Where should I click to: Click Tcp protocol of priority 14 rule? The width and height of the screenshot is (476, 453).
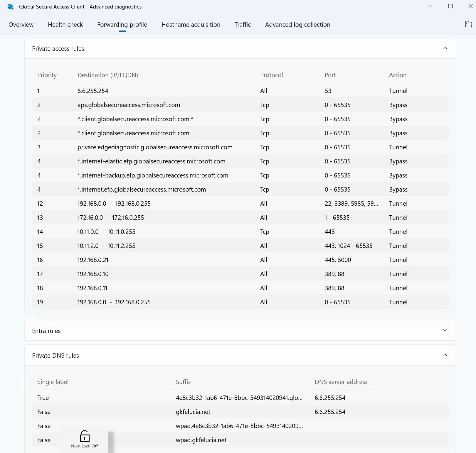pyautogui.click(x=265, y=232)
